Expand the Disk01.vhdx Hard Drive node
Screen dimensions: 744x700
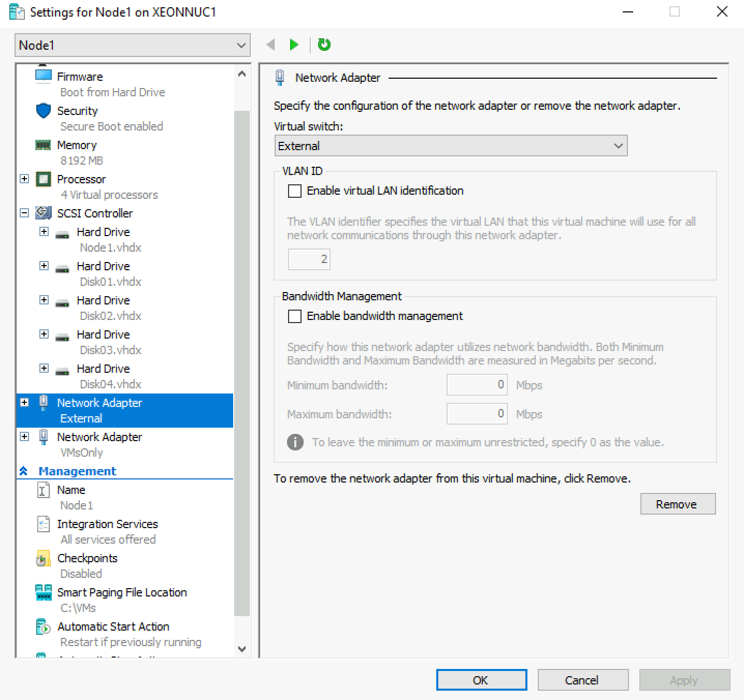(44, 266)
